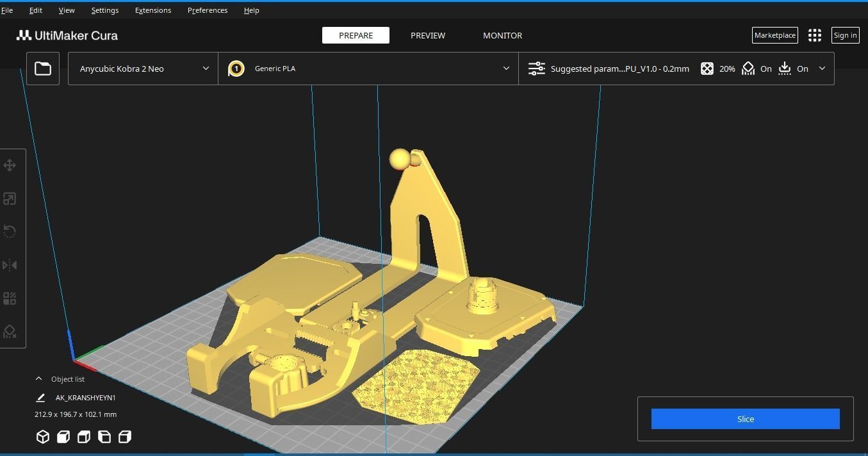Switch to front view cube
Image resolution: width=868 pixels, height=456 pixels.
coord(63,437)
